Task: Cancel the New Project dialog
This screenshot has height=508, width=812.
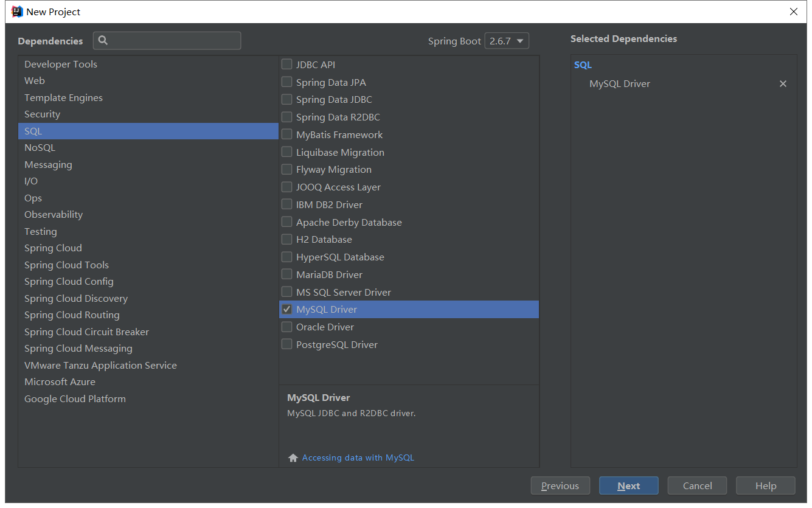Action: coord(697,485)
